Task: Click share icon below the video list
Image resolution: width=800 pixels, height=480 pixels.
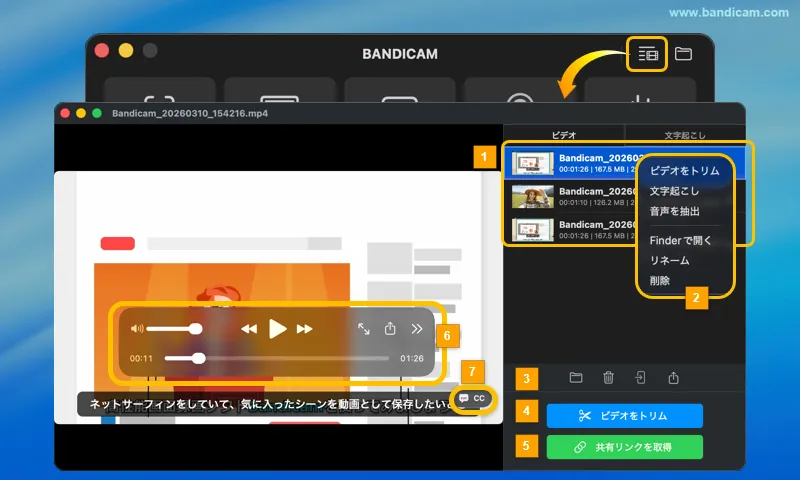Action: coord(673,377)
